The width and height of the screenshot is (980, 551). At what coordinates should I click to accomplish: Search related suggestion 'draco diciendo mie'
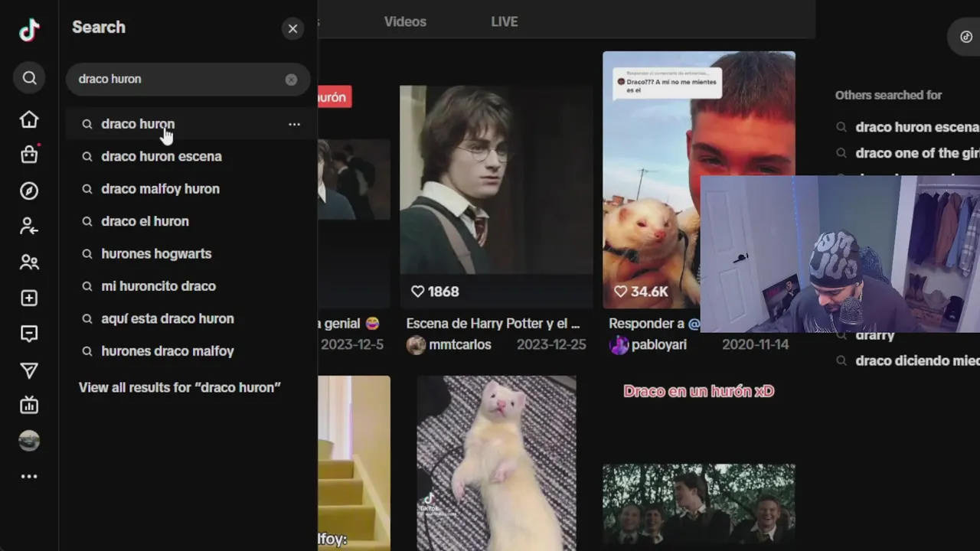pos(917,360)
